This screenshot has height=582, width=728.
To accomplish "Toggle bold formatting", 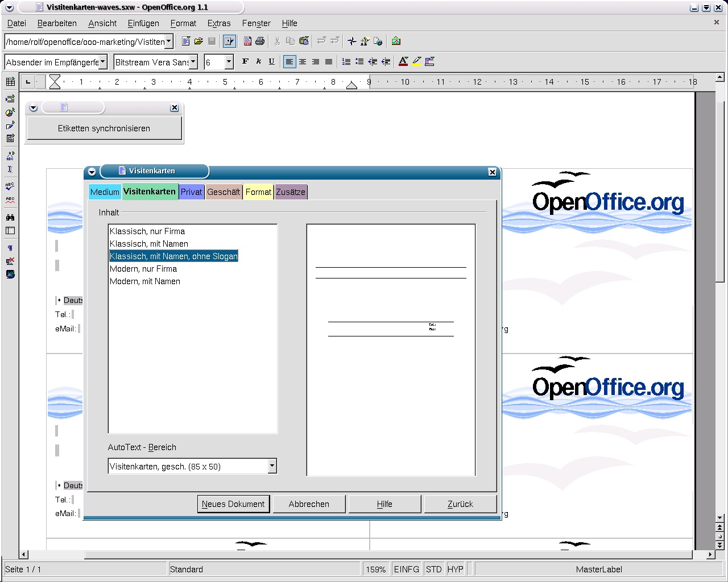I will (x=245, y=61).
